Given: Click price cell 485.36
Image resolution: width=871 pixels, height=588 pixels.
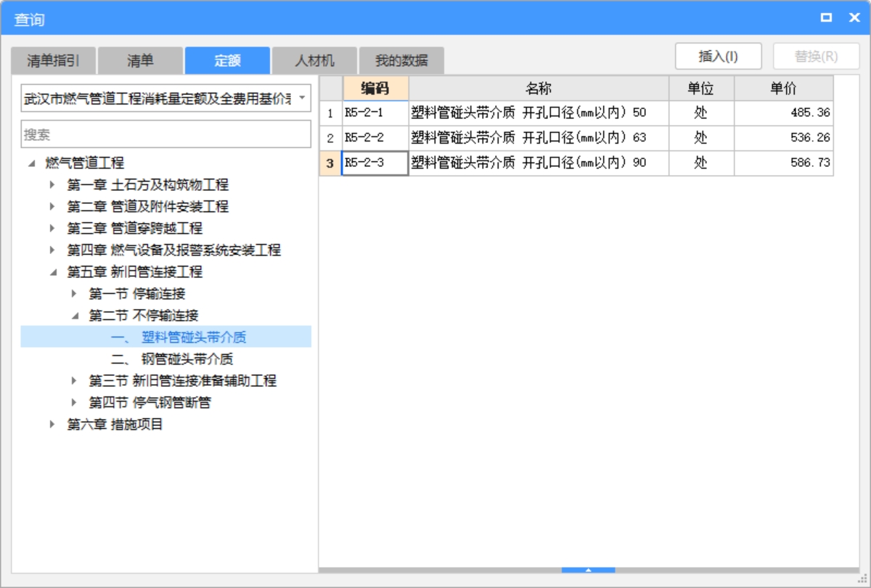Looking at the screenshot, I should [784, 113].
